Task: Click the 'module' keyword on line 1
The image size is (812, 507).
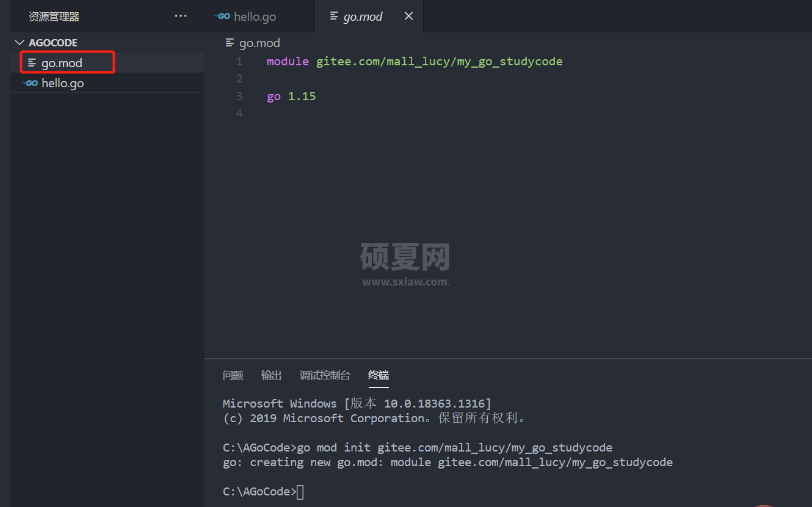Action: click(288, 62)
